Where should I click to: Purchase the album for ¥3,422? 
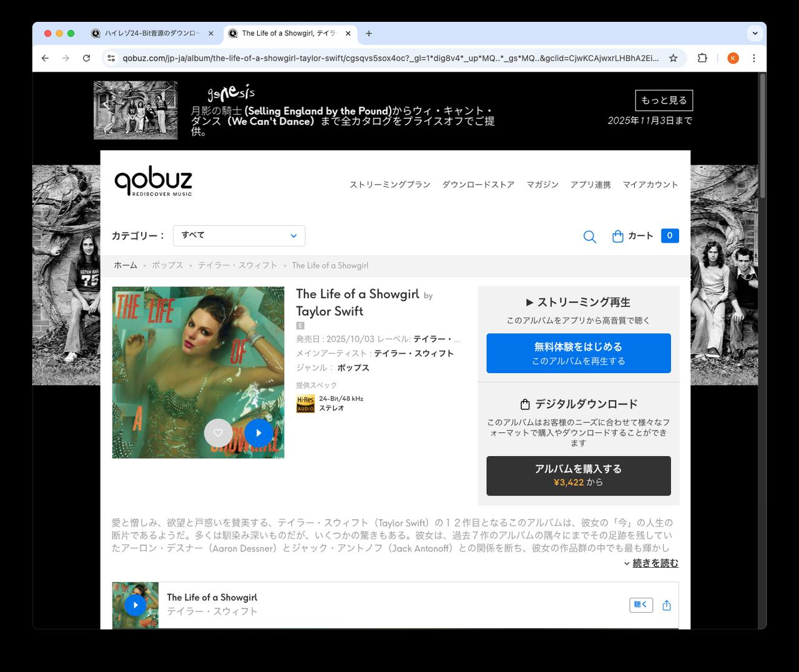pyautogui.click(x=578, y=475)
